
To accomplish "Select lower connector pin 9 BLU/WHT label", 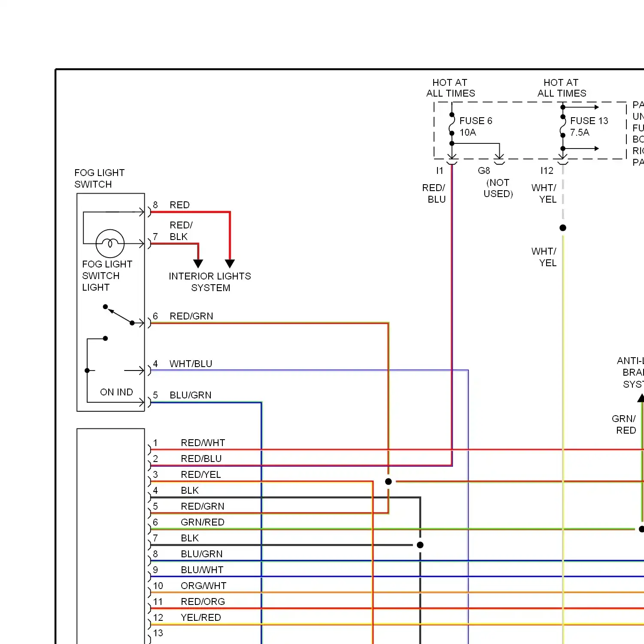I will (202, 570).
